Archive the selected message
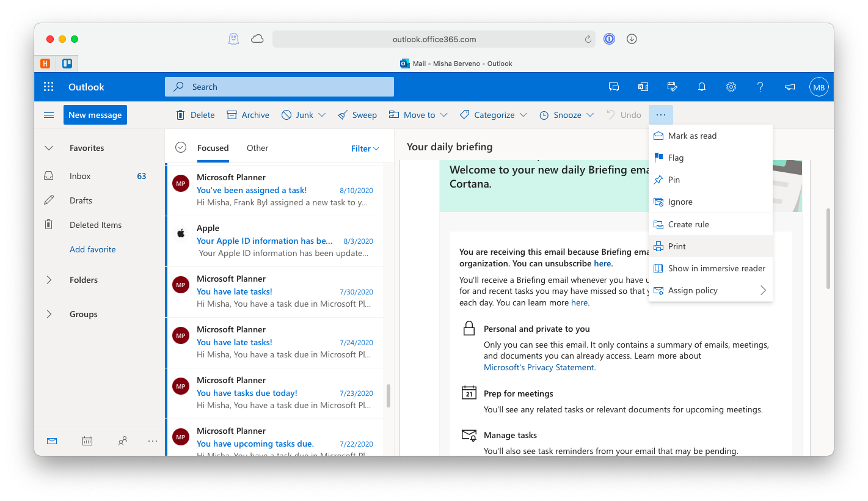The height and width of the screenshot is (501, 868). 248,115
